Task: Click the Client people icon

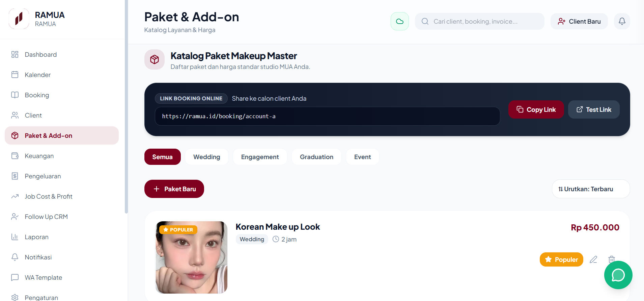Action: (15, 115)
